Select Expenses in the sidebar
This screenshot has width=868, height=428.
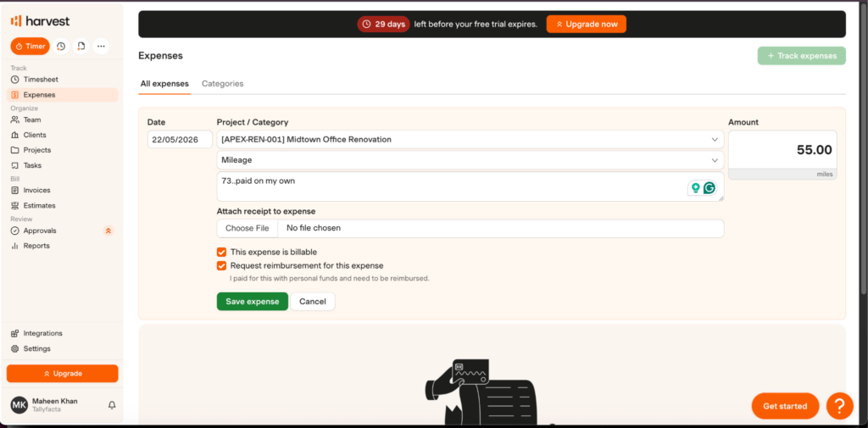(62, 95)
